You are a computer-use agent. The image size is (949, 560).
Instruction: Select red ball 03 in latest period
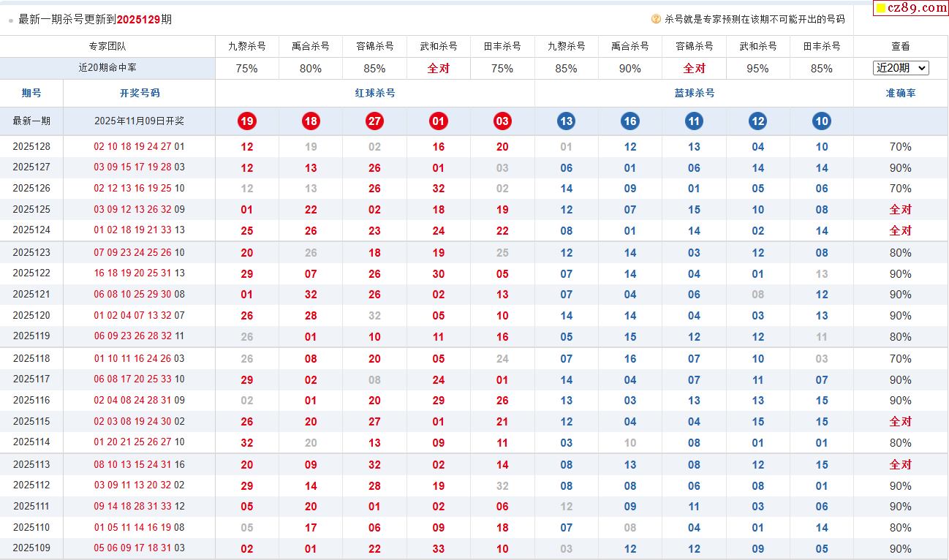click(502, 121)
